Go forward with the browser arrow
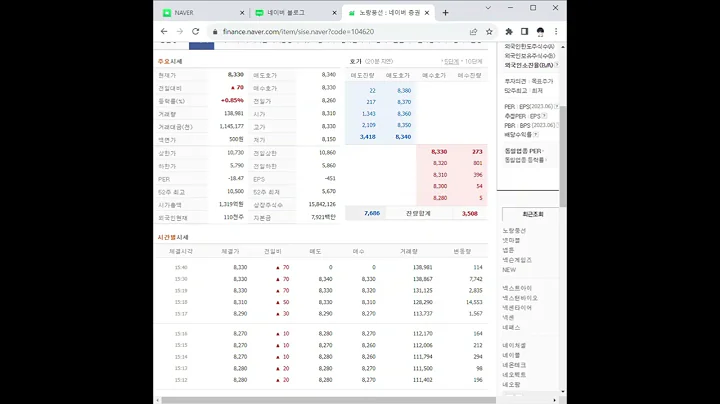The height and width of the screenshot is (404, 720). coord(180,31)
